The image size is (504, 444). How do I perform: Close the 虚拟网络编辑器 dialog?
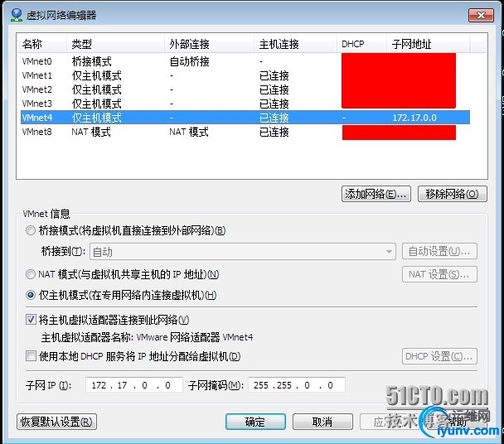click(x=481, y=15)
